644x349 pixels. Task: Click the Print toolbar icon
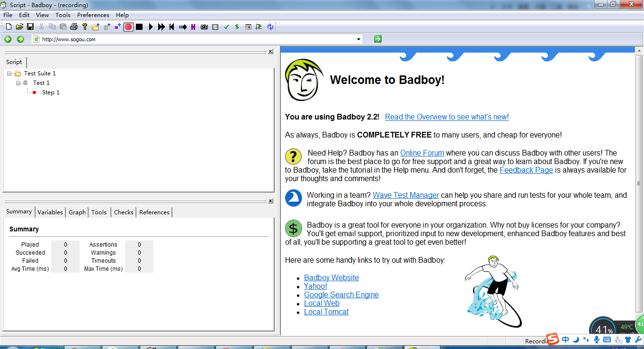74,27
